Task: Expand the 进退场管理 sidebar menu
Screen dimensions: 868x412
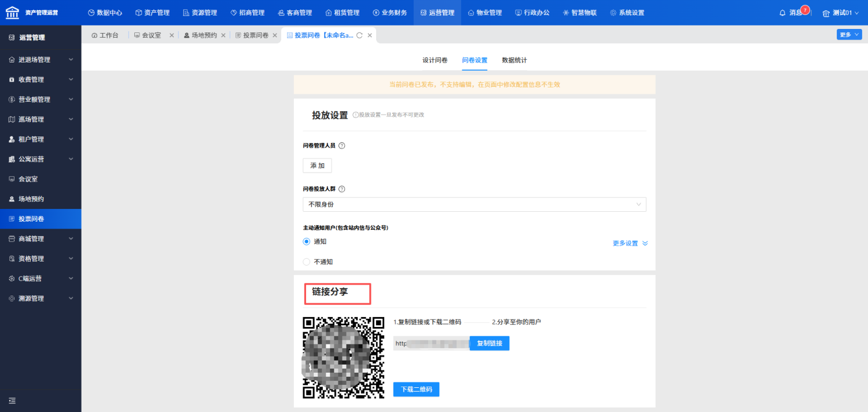Action: pos(41,60)
